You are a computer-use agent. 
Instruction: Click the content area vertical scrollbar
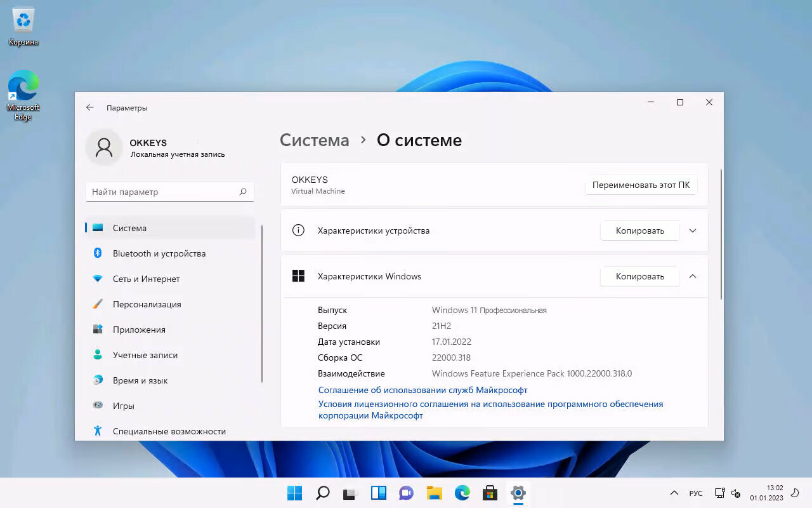[721, 234]
